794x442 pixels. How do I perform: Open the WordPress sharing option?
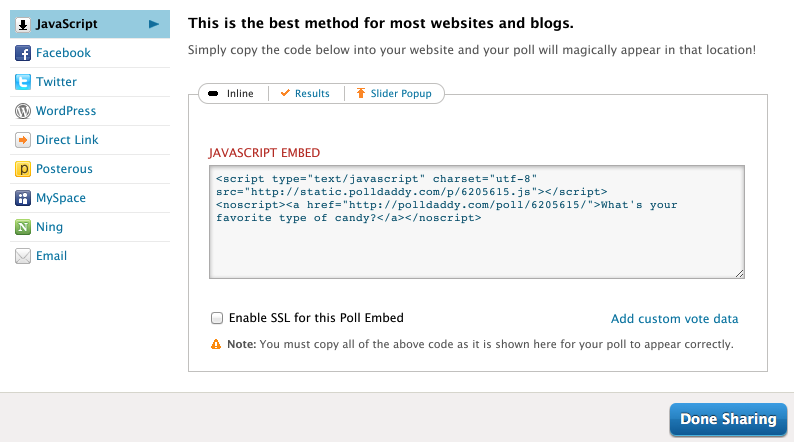(x=66, y=111)
